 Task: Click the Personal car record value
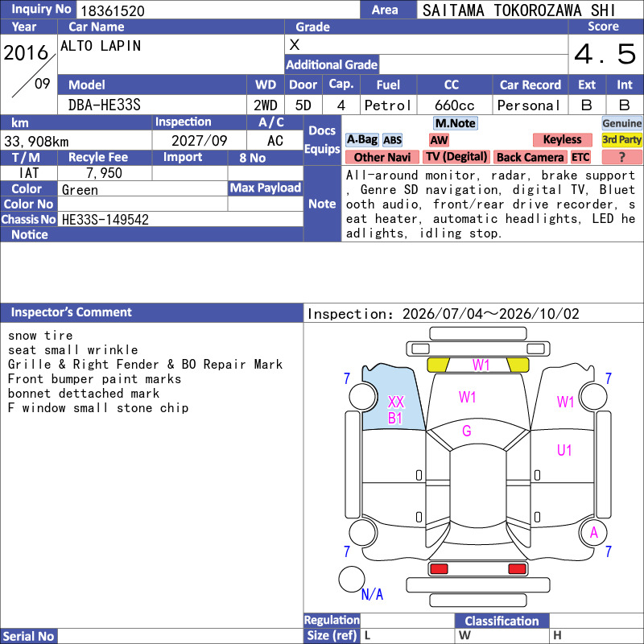pos(529,105)
